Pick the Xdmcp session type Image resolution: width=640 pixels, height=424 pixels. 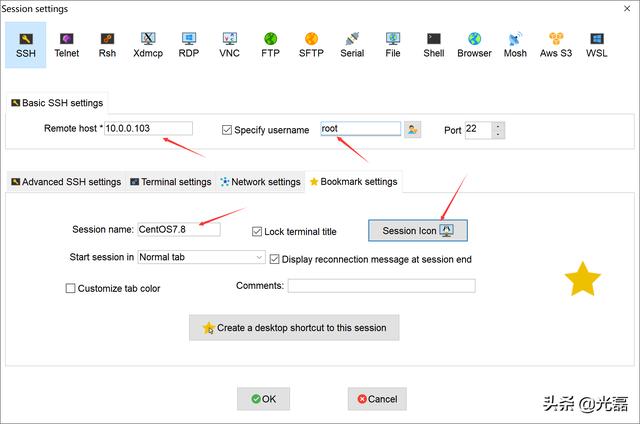pyautogui.click(x=148, y=45)
